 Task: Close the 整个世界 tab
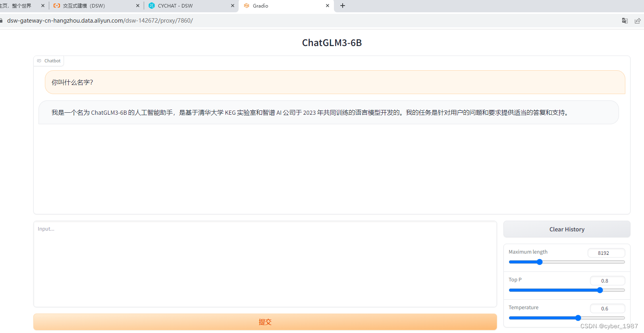(x=43, y=6)
